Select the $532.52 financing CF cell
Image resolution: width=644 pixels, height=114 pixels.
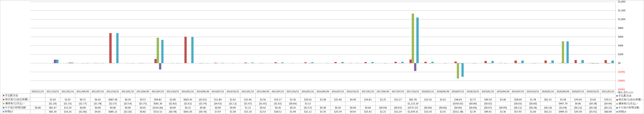click(x=158, y=112)
